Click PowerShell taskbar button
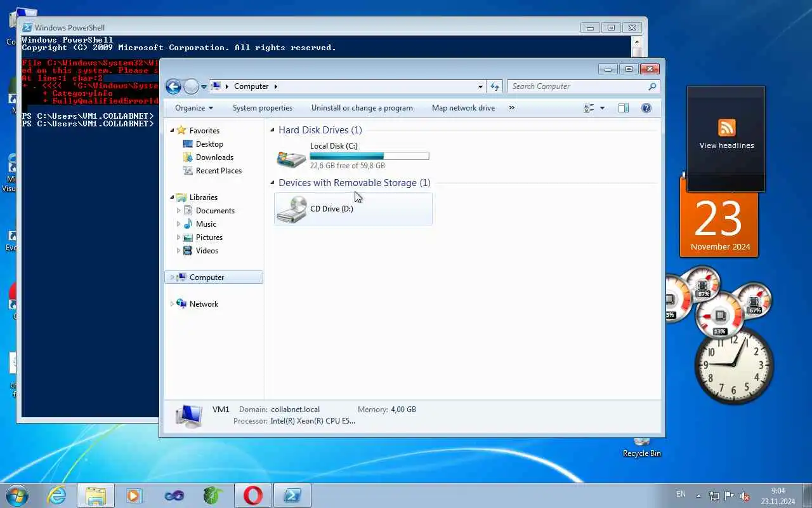 [x=292, y=495]
